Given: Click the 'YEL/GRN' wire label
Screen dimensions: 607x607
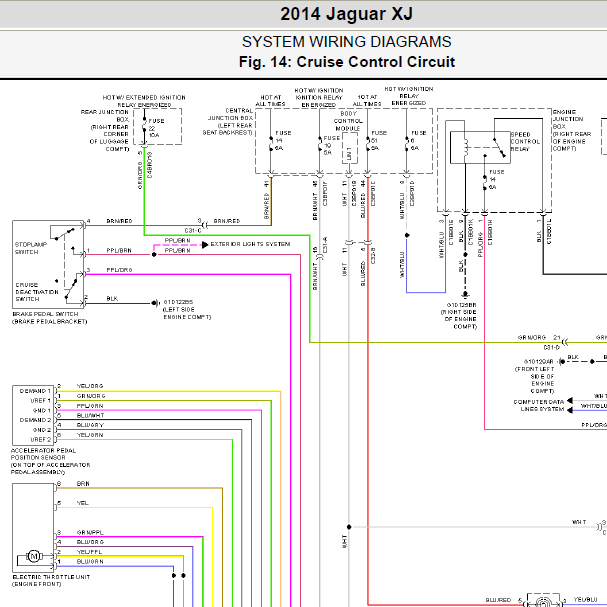Looking at the screenshot, I should (x=90, y=435).
